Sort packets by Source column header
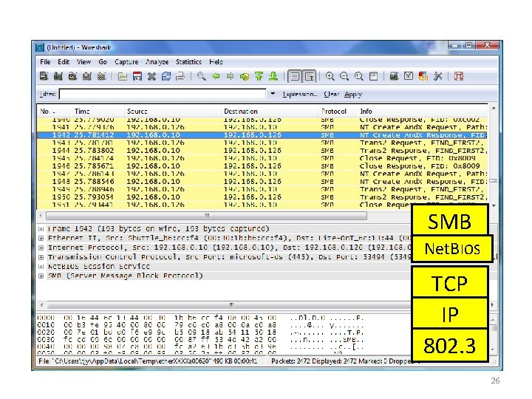The width and height of the screenshot is (532, 399). 173,112
